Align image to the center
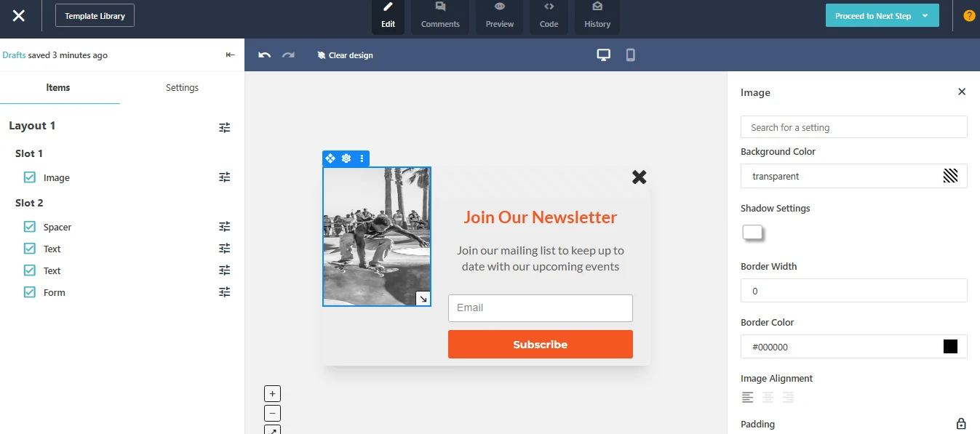The image size is (980, 434). pos(768,398)
